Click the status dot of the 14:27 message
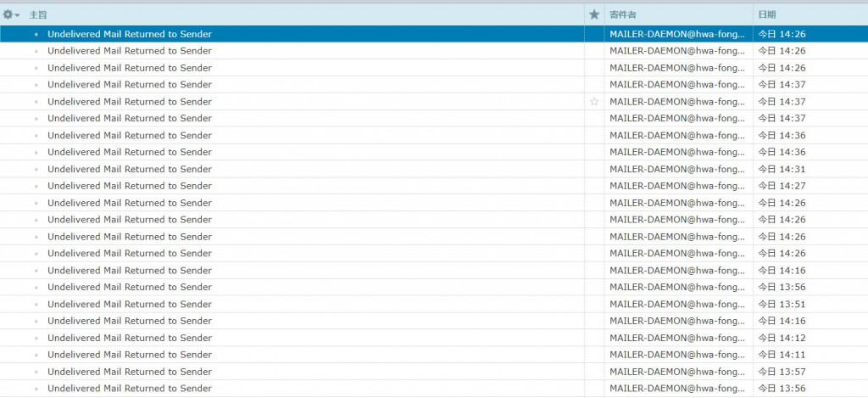Screen dimensions: 868x398 [x=36, y=186]
